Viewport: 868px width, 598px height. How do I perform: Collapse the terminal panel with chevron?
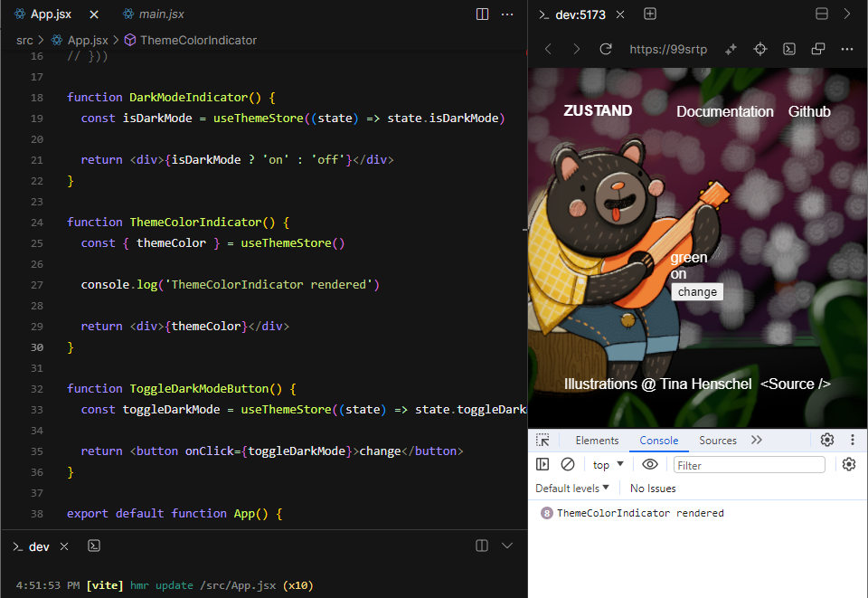(507, 546)
